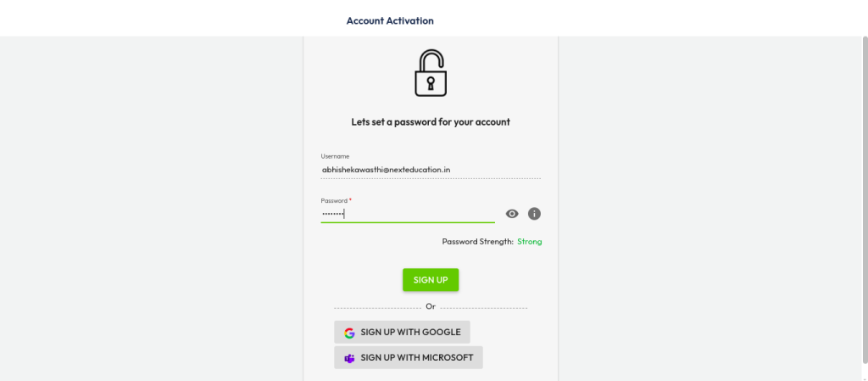Open the password info icon
Image resolution: width=868 pixels, height=381 pixels.
tap(534, 214)
